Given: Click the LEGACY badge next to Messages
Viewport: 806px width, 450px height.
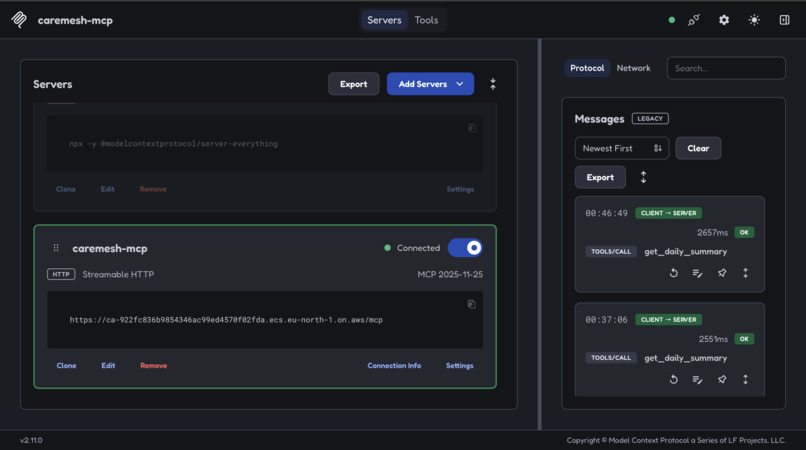Looking at the screenshot, I should [650, 119].
